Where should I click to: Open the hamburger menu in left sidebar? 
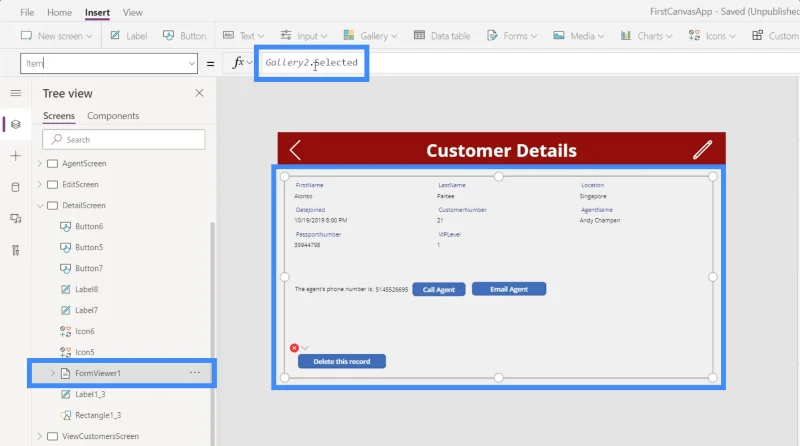pyautogui.click(x=16, y=93)
